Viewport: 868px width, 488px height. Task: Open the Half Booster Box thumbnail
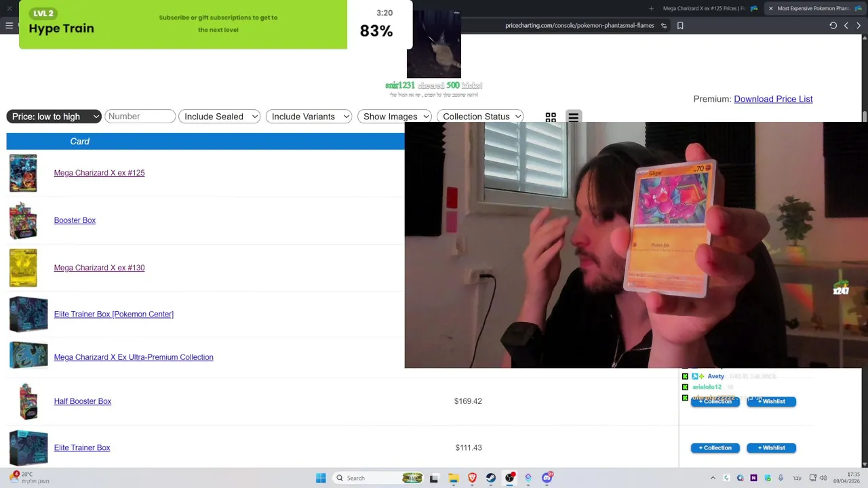click(x=28, y=401)
